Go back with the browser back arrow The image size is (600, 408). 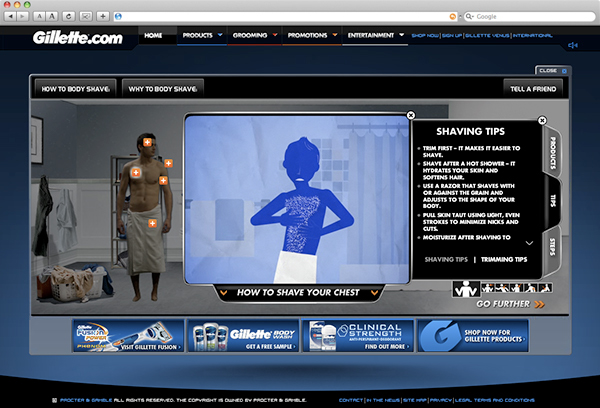[x=10, y=16]
